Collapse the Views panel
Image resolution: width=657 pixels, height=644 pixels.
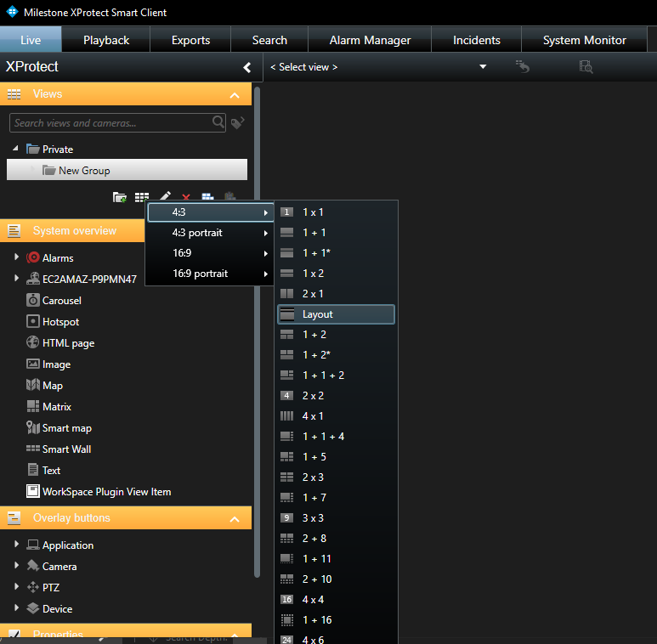tap(235, 95)
